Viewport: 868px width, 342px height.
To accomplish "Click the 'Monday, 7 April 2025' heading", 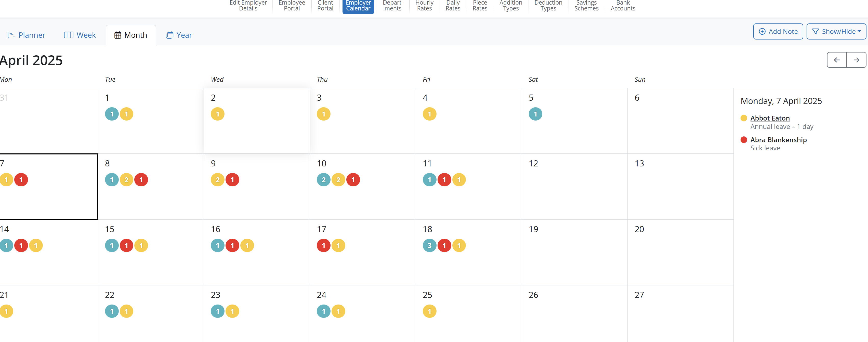I will (781, 101).
